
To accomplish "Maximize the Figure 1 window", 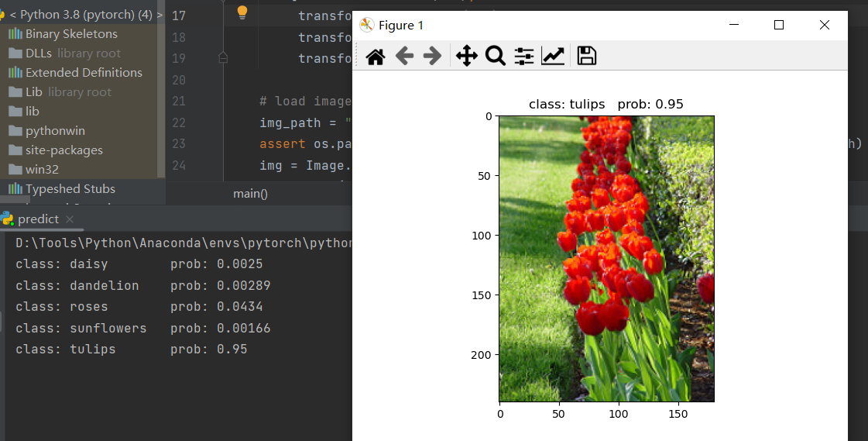I will coord(779,25).
